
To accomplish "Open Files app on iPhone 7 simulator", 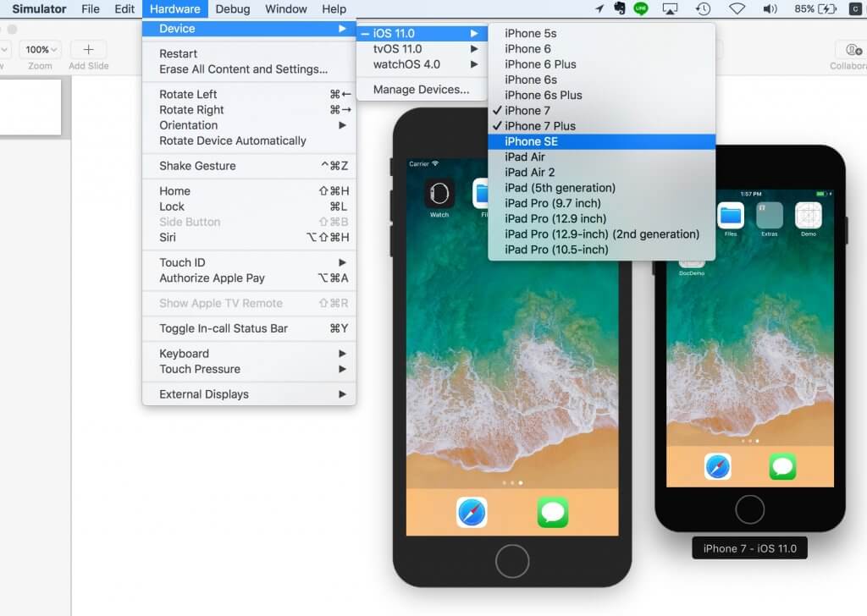I will pos(731,216).
